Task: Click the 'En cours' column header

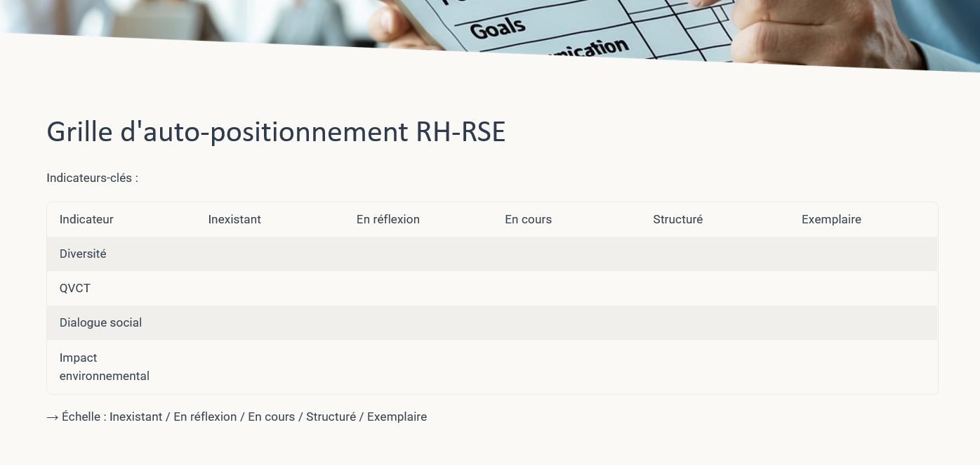Action: [x=528, y=219]
